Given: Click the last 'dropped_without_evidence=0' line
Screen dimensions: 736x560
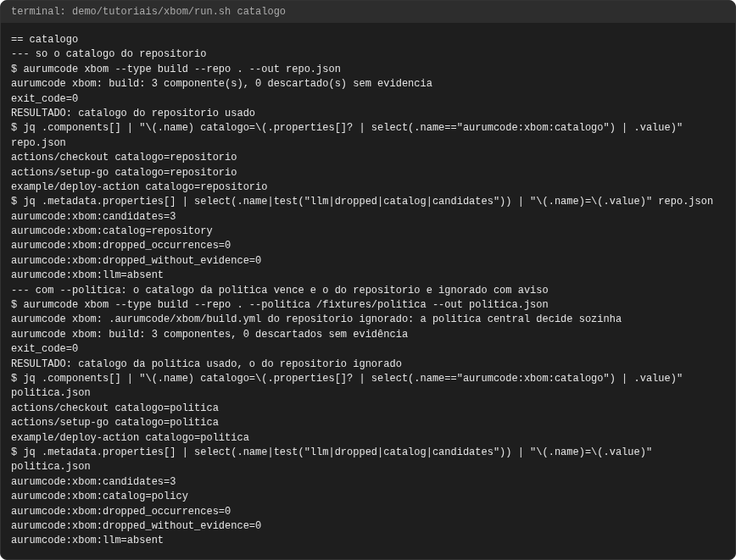Looking at the screenshot, I should (137, 525).
